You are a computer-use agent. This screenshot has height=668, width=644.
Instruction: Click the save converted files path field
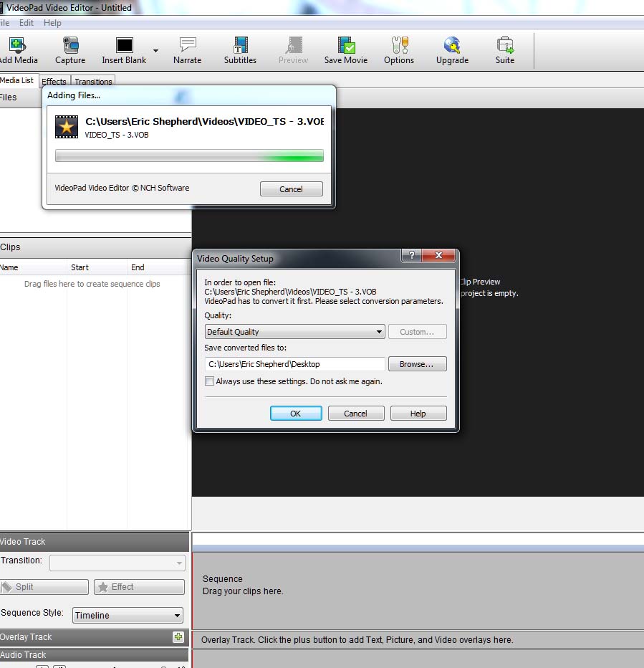[294, 364]
